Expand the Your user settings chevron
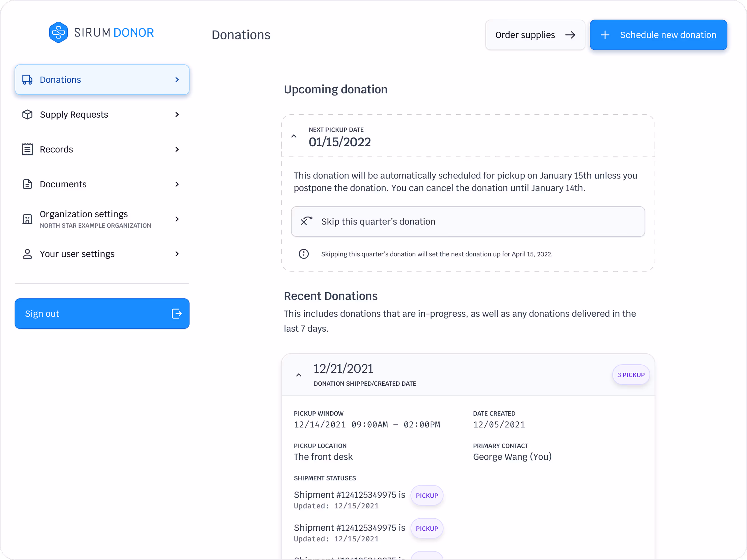 point(177,254)
